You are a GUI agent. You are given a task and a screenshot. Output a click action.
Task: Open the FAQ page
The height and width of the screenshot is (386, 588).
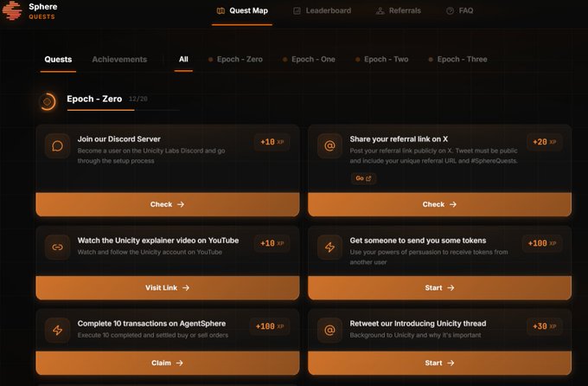(459, 11)
